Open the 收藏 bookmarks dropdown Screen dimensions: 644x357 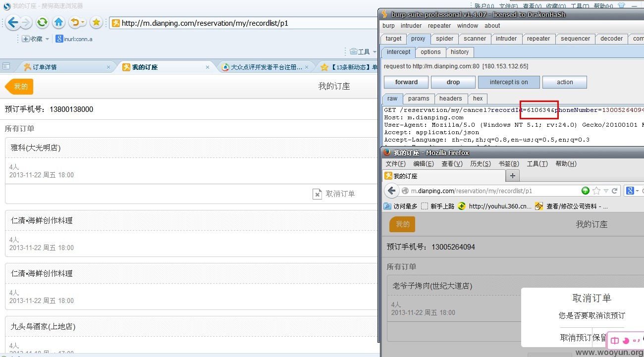click(36, 39)
